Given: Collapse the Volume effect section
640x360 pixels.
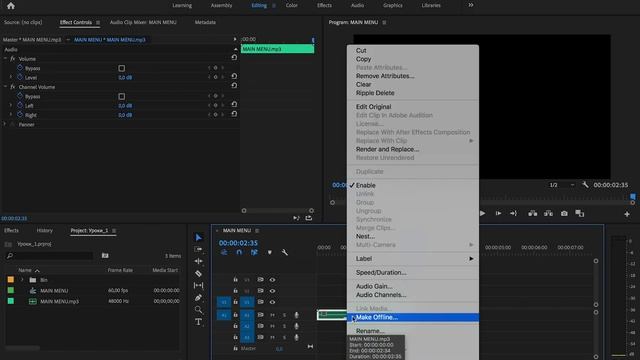Looking at the screenshot, I should (5, 59).
